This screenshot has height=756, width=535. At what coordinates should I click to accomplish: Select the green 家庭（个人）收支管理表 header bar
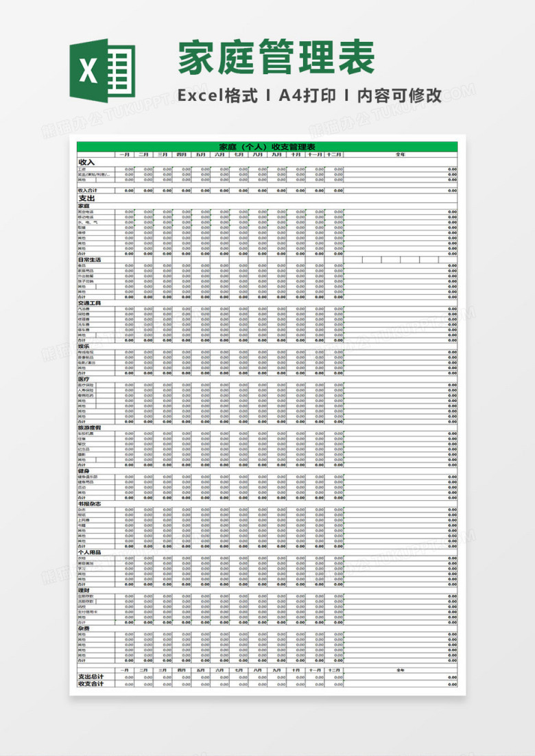coord(267,147)
